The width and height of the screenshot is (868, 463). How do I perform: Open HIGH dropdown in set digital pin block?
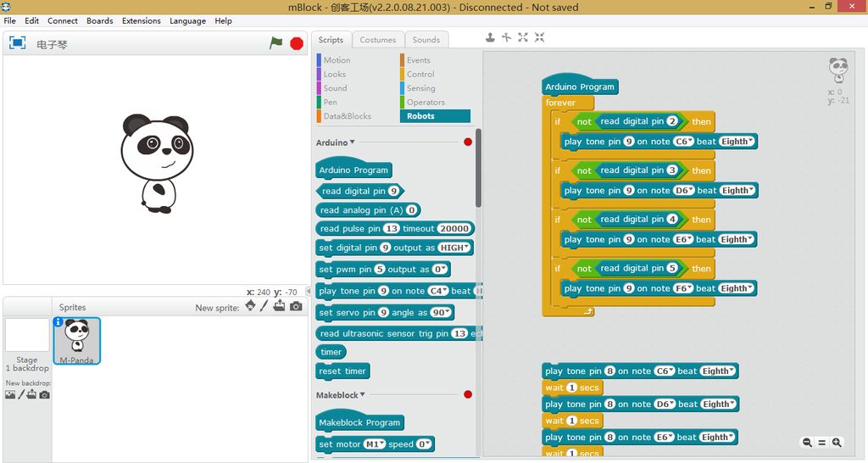coord(455,248)
